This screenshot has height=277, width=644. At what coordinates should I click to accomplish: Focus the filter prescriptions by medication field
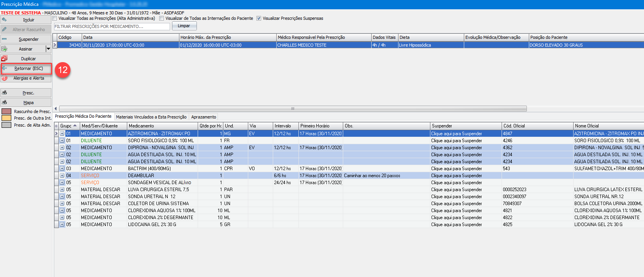(x=112, y=26)
